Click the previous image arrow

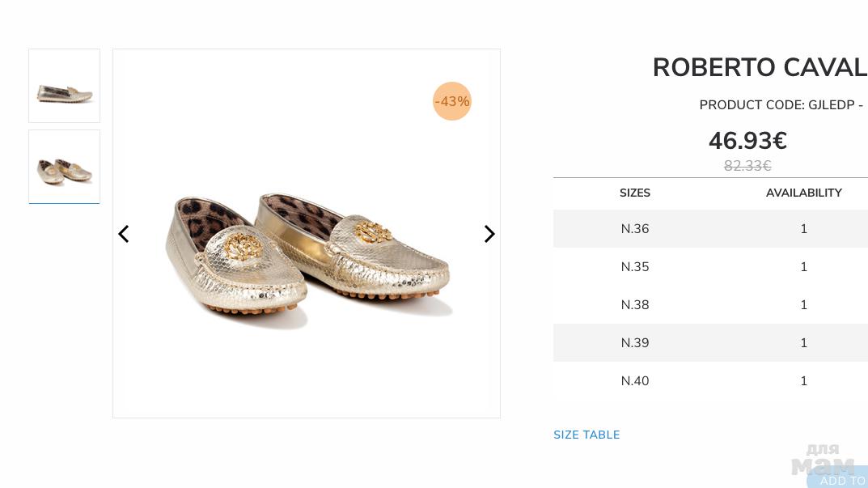(124, 234)
